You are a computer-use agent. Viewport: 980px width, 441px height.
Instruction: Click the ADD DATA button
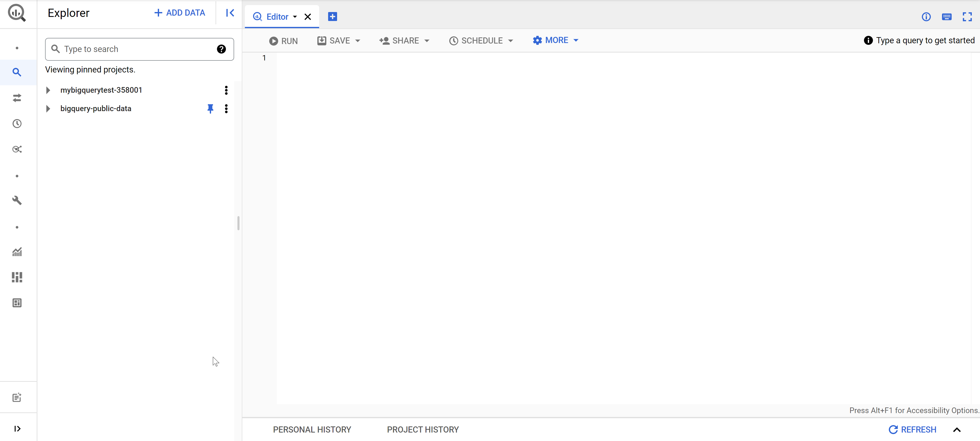click(180, 13)
